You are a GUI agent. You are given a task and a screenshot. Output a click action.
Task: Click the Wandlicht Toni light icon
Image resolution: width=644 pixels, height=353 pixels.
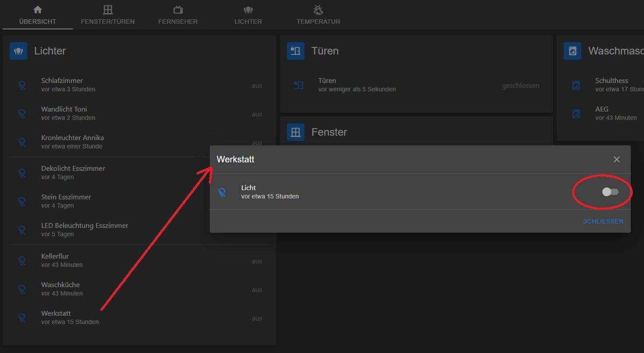[x=21, y=114]
